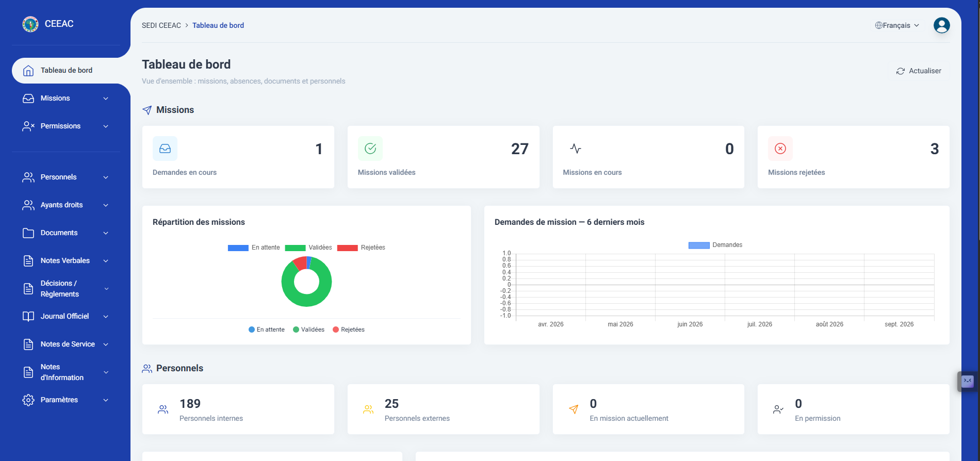
Task: Click the Actualiser refresh button
Action: coord(919,71)
